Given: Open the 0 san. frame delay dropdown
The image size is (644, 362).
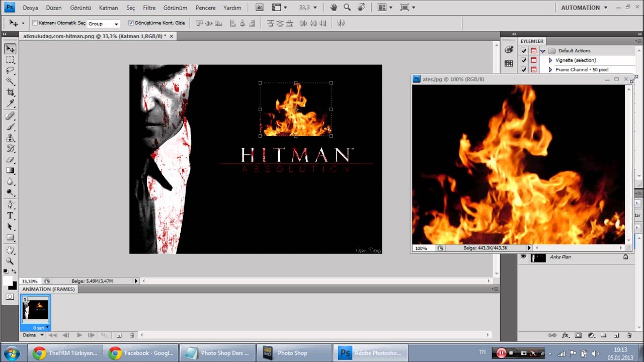Looking at the screenshot, I should point(41,328).
